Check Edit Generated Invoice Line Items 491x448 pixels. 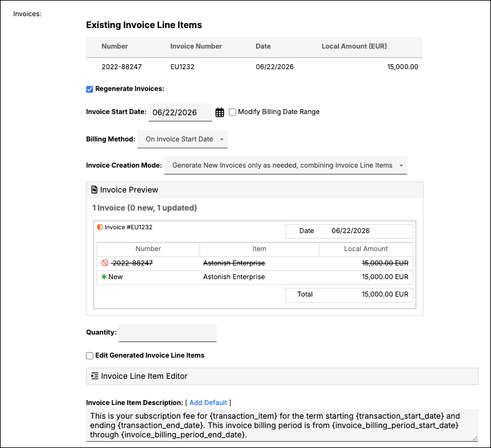point(90,356)
